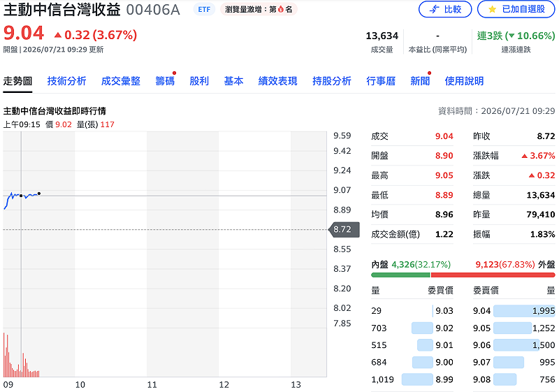Open the 持股分析 tab
The image size is (559, 392).
point(332,81)
